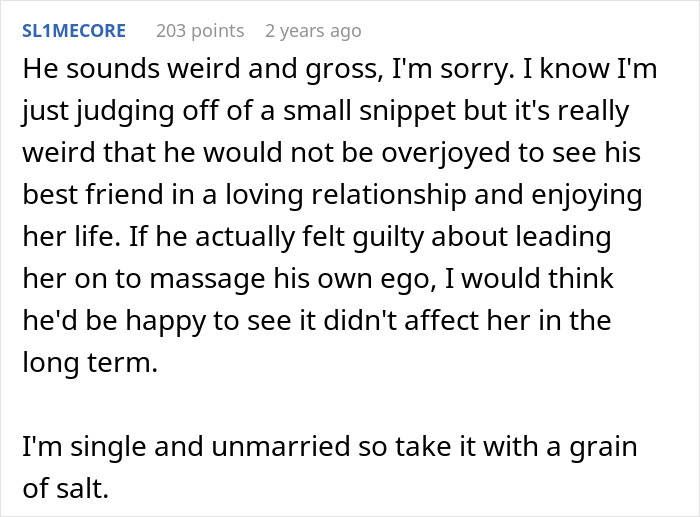This screenshot has height=517, width=700.
Task: Open the SL1MECORE user profile
Action: point(73,31)
